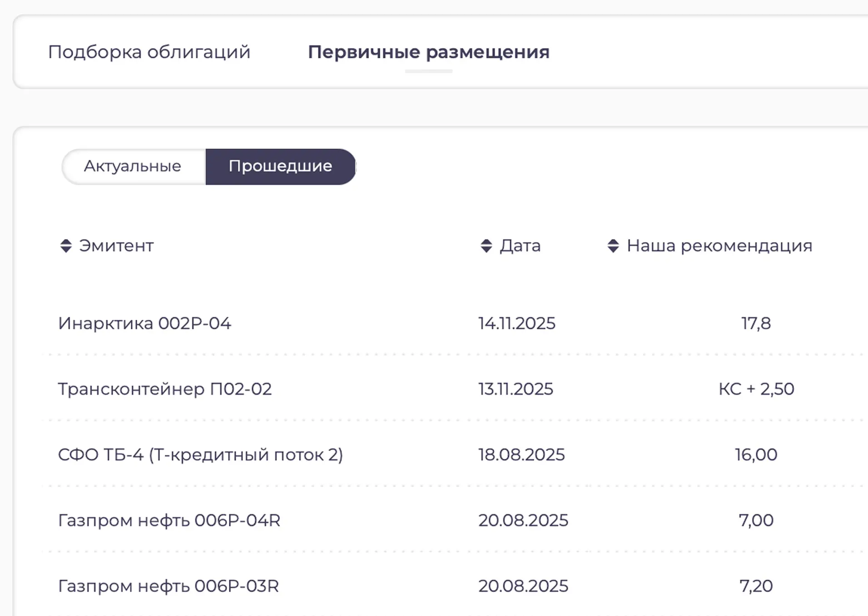Open the Первичные размещения tab
The image size is (868, 616).
(428, 51)
